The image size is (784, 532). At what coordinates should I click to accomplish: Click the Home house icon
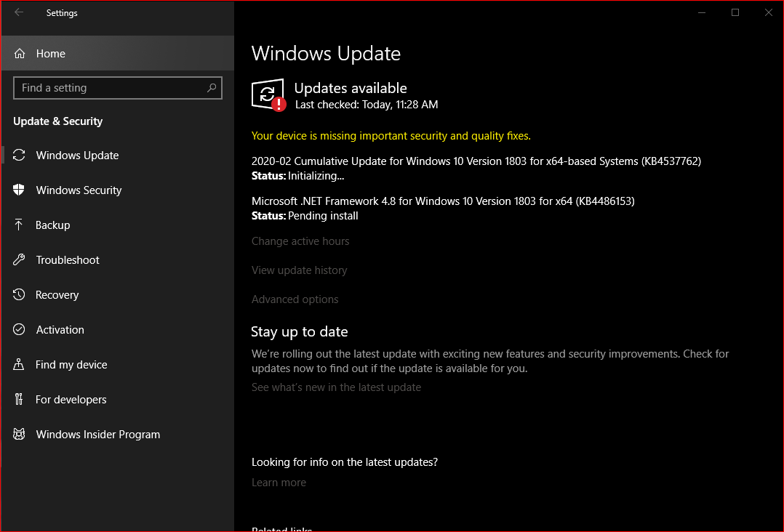click(x=20, y=54)
